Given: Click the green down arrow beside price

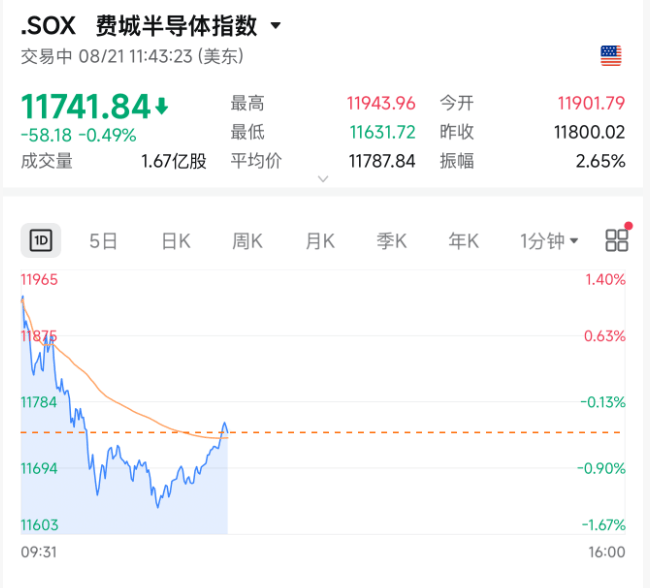Looking at the screenshot, I should point(162,106).
